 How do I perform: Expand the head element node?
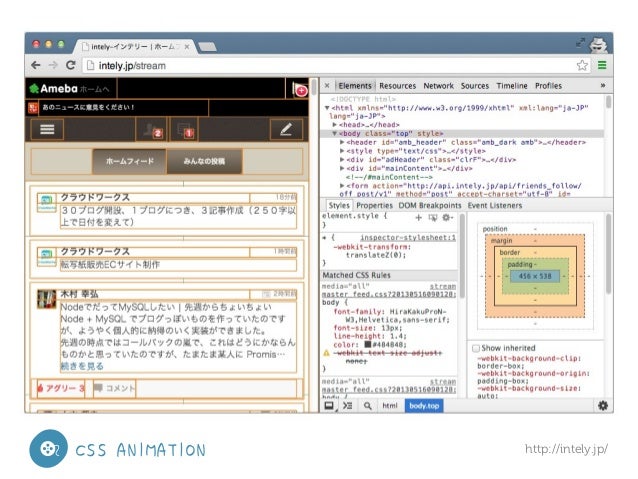[334, 125]
